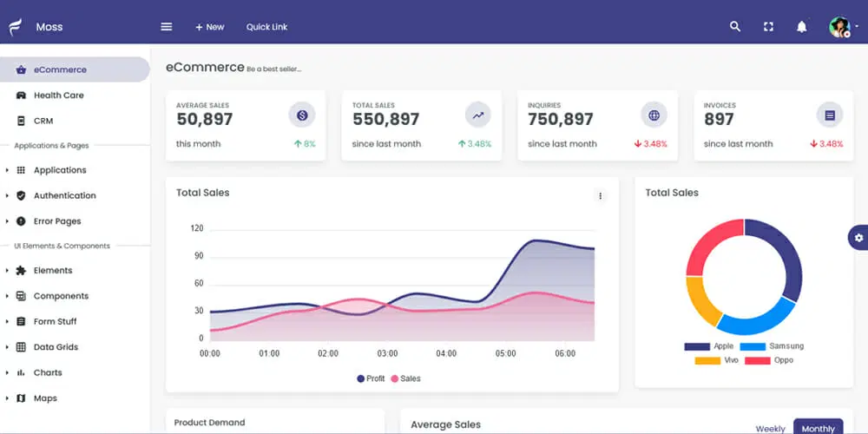Image resolution: width=868 pixels, height=434 pixels.
Task: Click the Components icon in sidebar
Action: [21, 296]
